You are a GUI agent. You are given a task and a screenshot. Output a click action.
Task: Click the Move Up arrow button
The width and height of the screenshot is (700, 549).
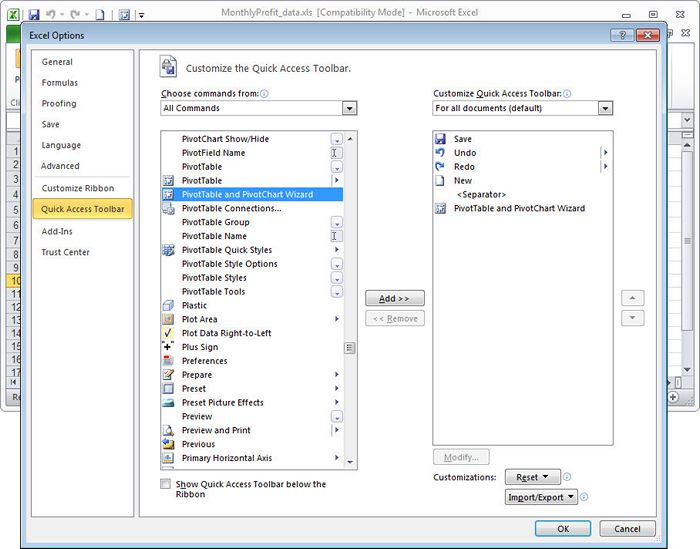632,298
